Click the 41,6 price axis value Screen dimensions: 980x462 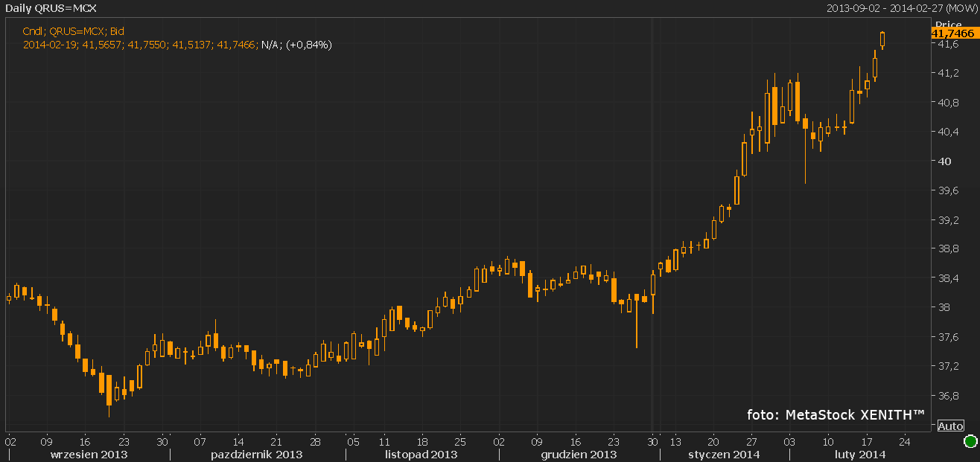[x=947, y=45]
